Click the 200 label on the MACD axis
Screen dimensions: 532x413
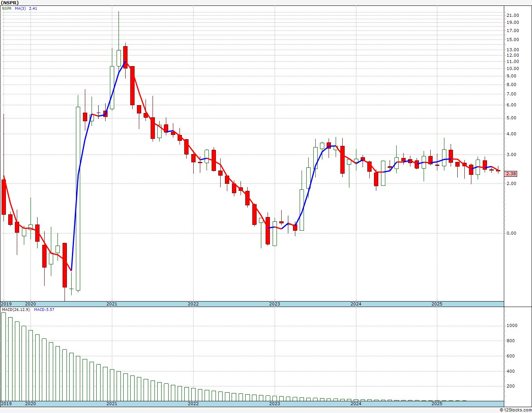tap(510, 386)
